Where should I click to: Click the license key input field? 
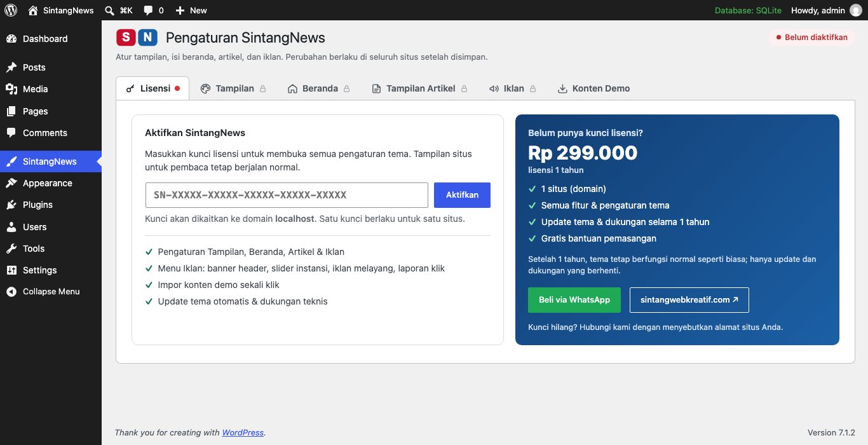click(x=287, y=195)
